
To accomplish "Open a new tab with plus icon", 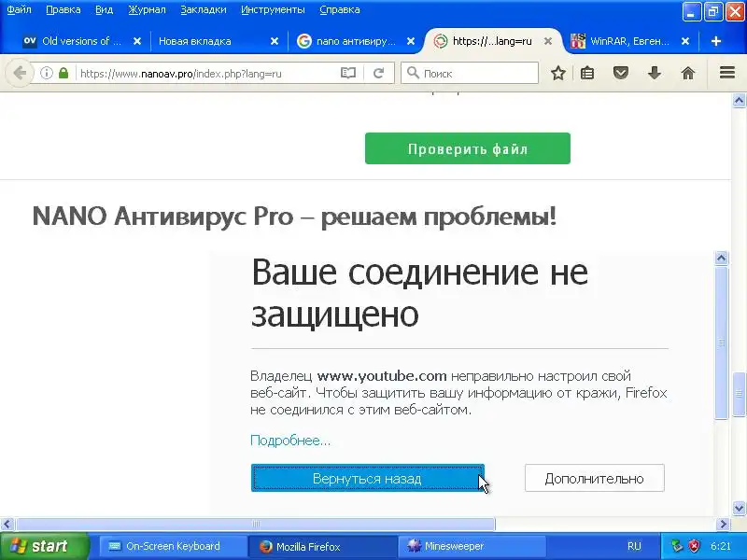I will coord(715,41).
